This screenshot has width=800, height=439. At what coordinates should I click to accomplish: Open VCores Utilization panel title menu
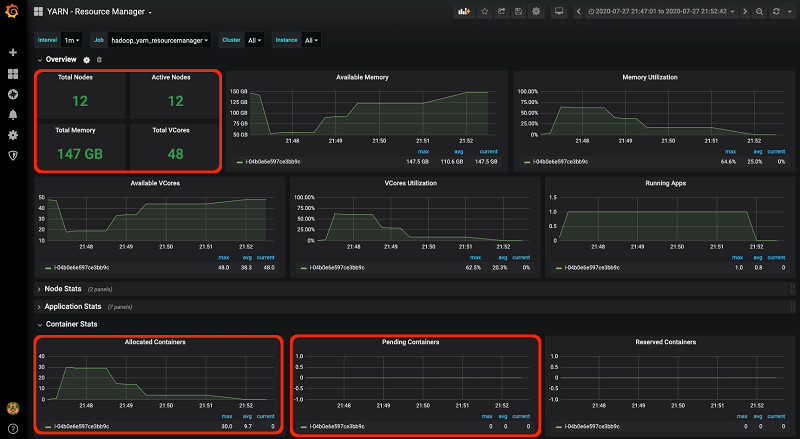click(x=411, y=183)
